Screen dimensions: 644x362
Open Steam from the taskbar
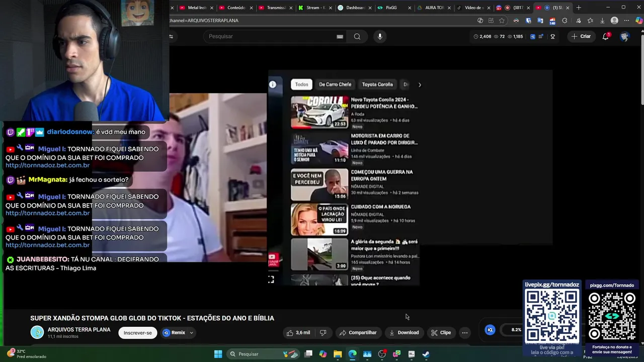point(426,354)
